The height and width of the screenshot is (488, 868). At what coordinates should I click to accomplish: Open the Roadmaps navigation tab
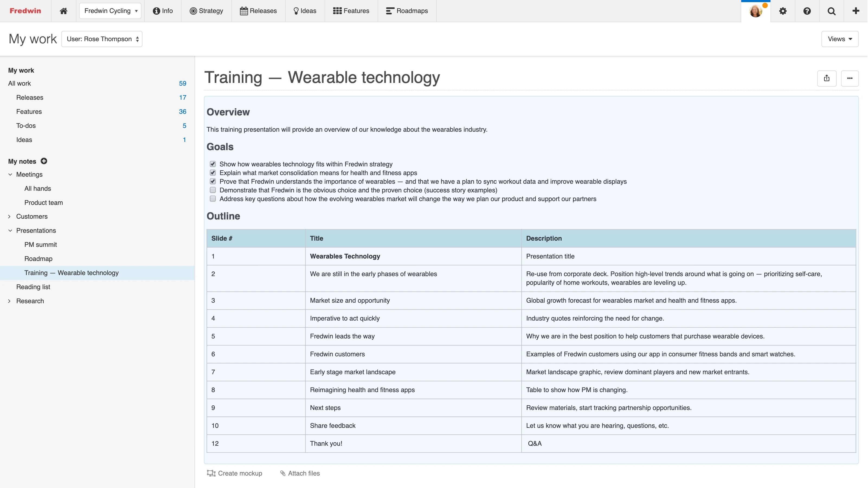[407, 11]
